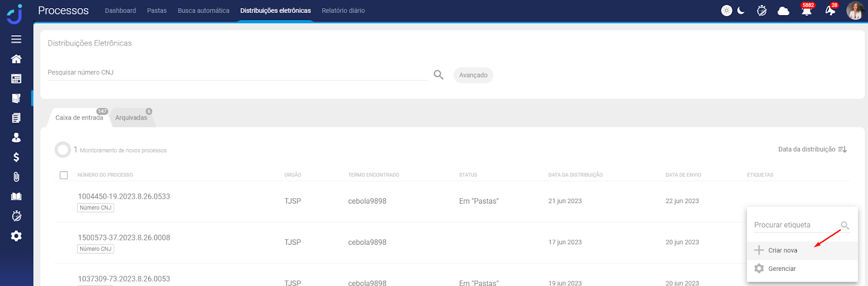The height and width of the screenshot is (286, 868).
Task: Expand Avançado search options
Action: (473, 75)
